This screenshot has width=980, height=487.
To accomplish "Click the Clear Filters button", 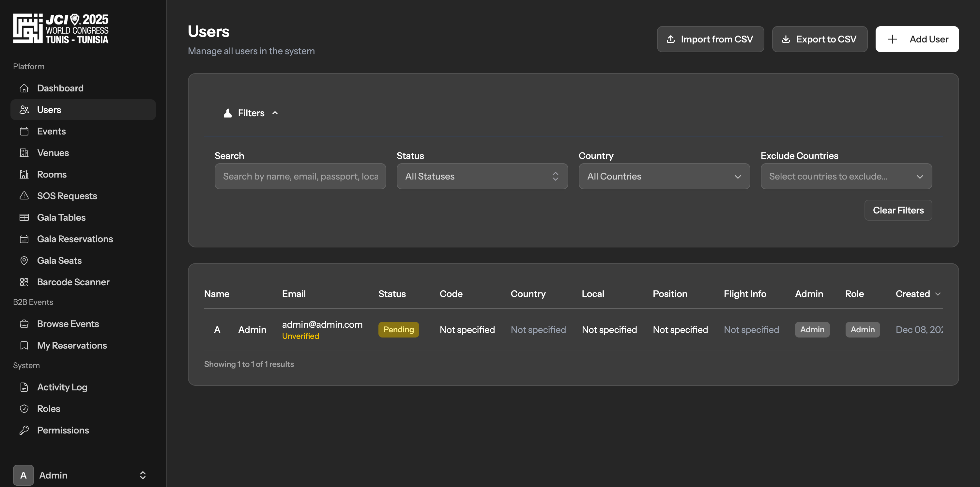I will pos(898,210).
